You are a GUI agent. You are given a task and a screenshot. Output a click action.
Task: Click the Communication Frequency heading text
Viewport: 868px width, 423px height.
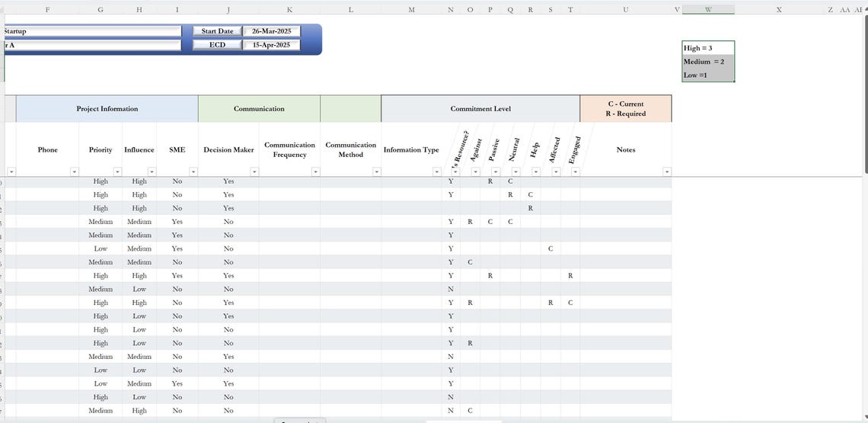pyautogui.click(x=289, y=149)
